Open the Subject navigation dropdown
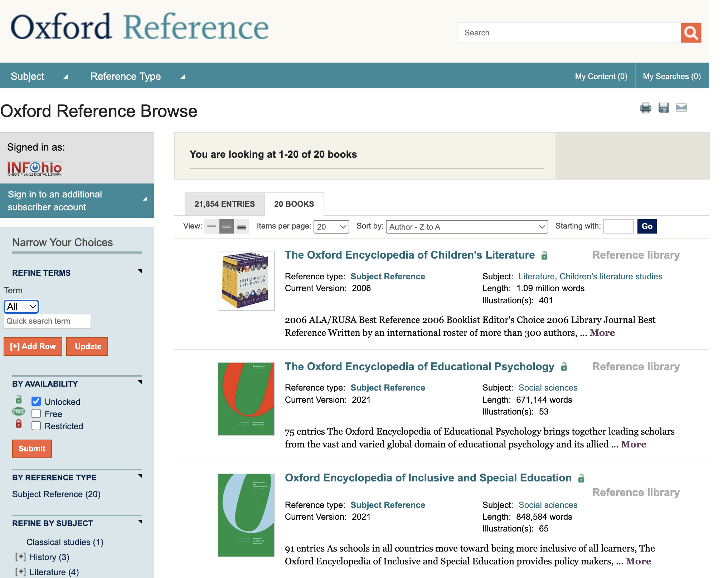This screenshot has width=728, height=578. pyautogui.click(x=39, y=76)
